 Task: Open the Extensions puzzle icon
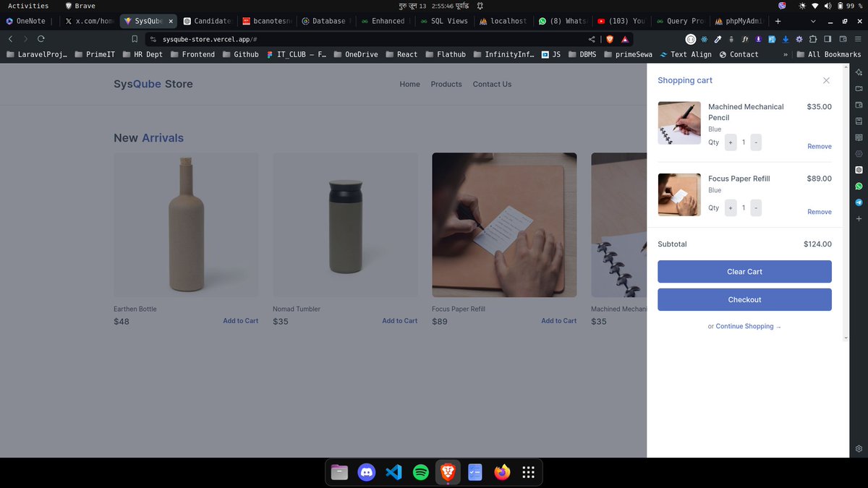click(813, 39)
